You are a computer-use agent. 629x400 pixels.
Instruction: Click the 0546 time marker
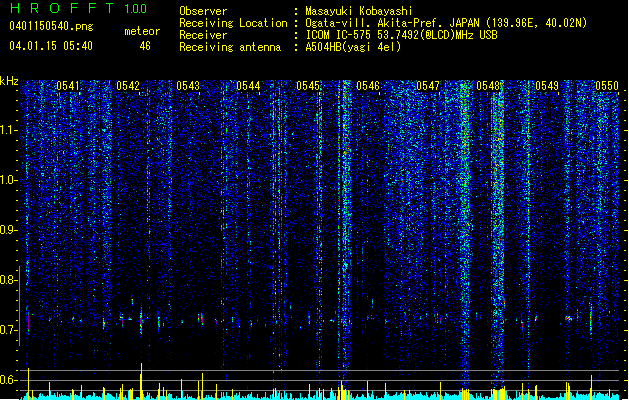[x=368, y=86]
